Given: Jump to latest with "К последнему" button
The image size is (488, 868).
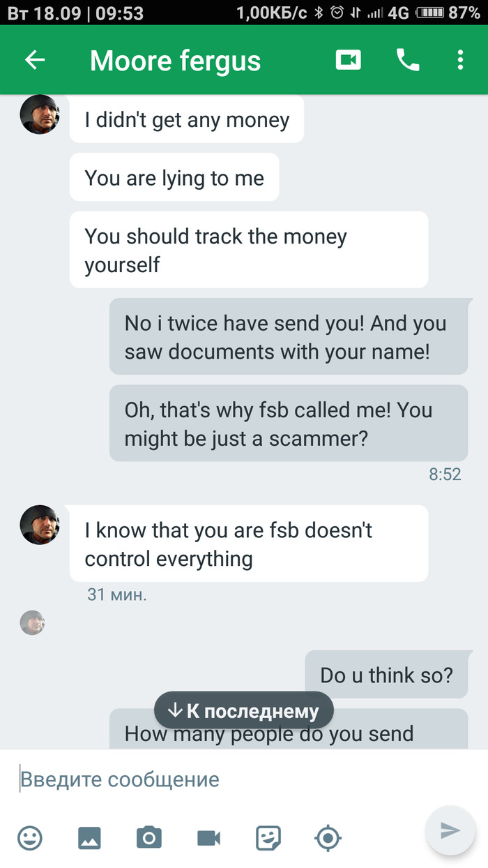Looking at the screenshot, I should coord(244,711).
